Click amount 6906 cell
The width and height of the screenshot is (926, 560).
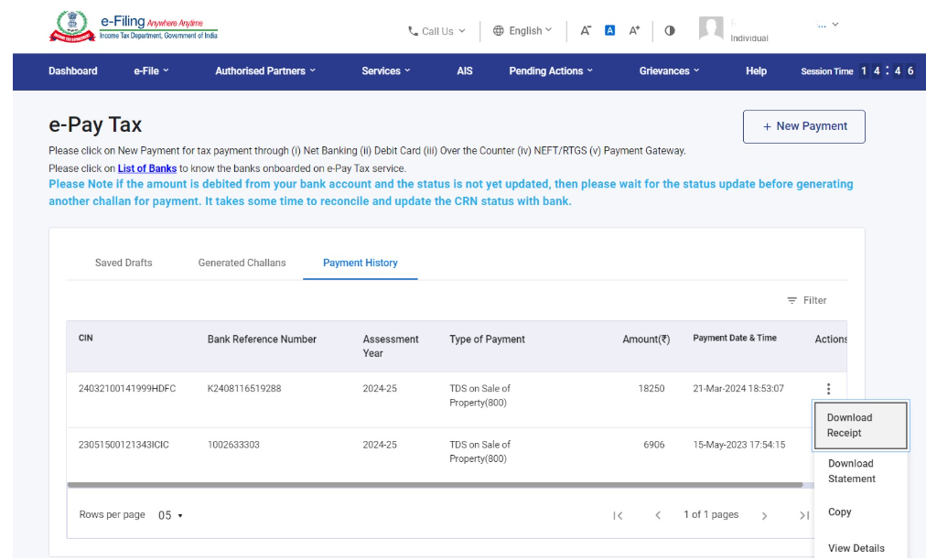653,445
